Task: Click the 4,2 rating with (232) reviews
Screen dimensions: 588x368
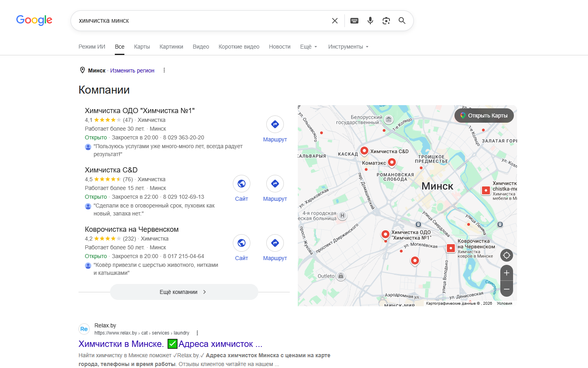Action: (x=110, y=239)
